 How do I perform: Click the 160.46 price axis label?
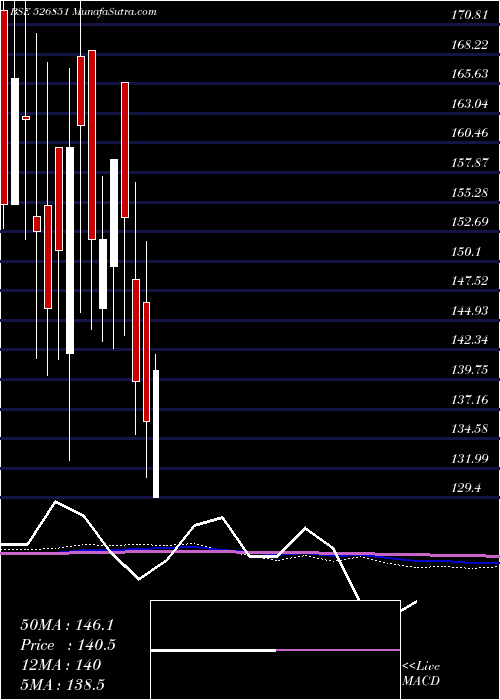tap(470, 133)
